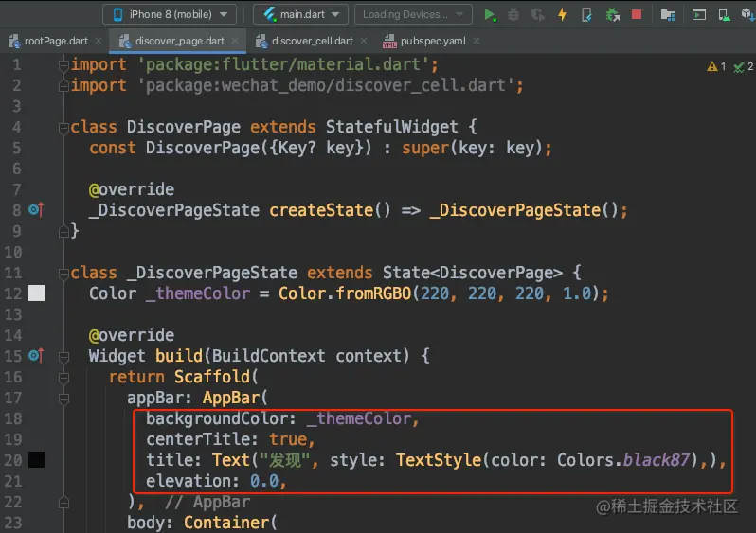Click the warning indicator showing 1
The height and width of the screenshot is (533, 756).
point(716,66)
